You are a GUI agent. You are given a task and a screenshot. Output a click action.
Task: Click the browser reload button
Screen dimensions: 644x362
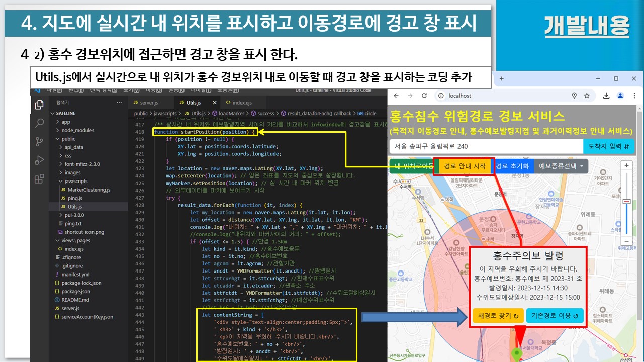point(424,96)
